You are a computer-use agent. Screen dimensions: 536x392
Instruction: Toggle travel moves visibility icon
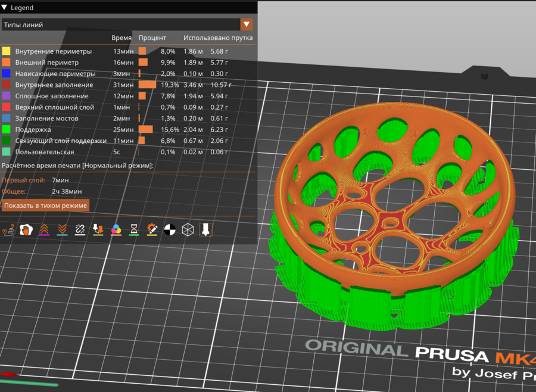[x=8, y=229]
